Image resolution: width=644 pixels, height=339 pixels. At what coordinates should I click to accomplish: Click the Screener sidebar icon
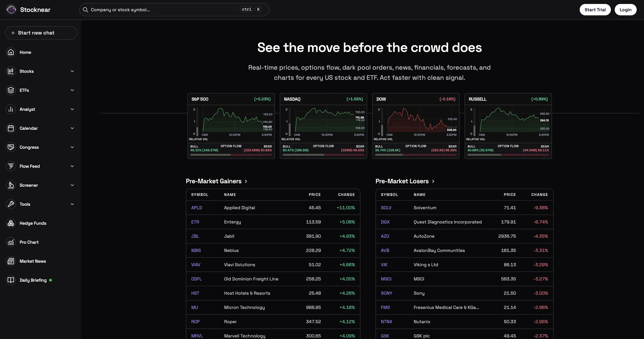tap(11, 185)
